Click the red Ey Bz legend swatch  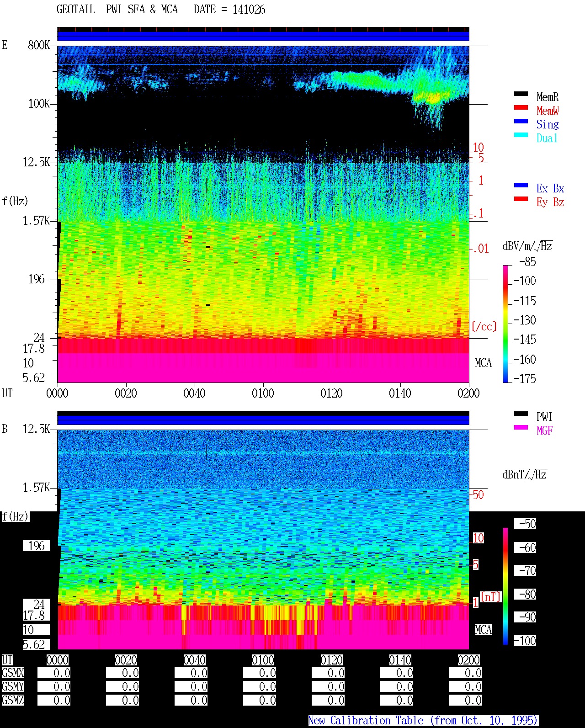click(521, 199)
